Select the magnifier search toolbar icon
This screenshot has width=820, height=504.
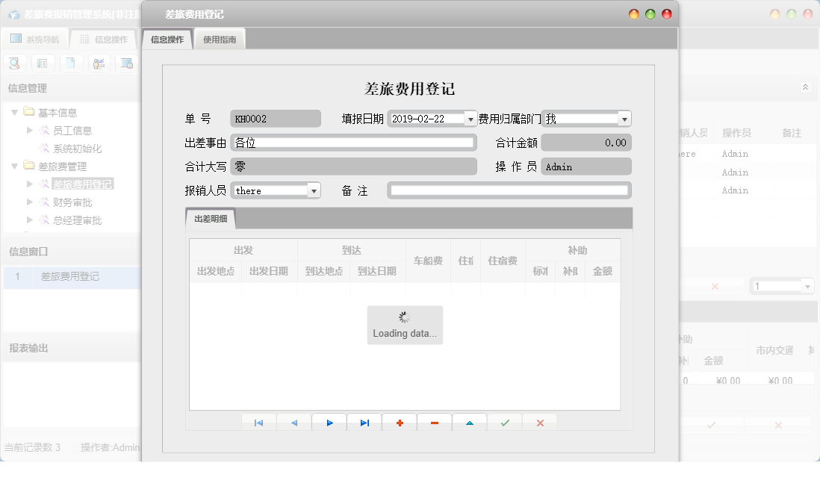pos(14,63)
